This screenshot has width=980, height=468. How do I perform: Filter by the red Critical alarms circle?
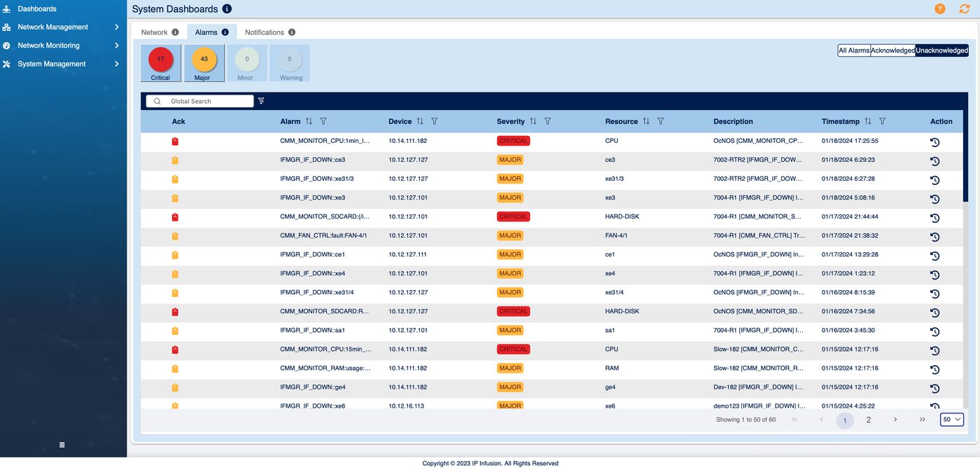click(x=161, y=60)
